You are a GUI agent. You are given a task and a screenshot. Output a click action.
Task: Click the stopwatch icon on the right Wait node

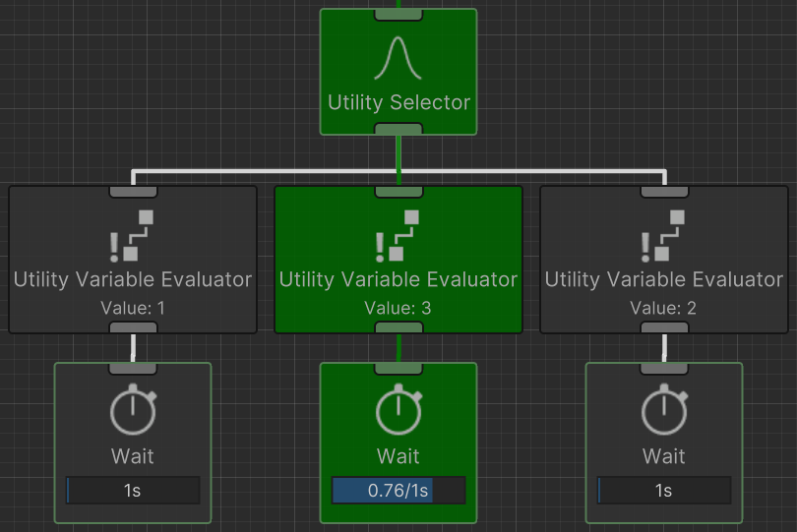pos(664,412)
